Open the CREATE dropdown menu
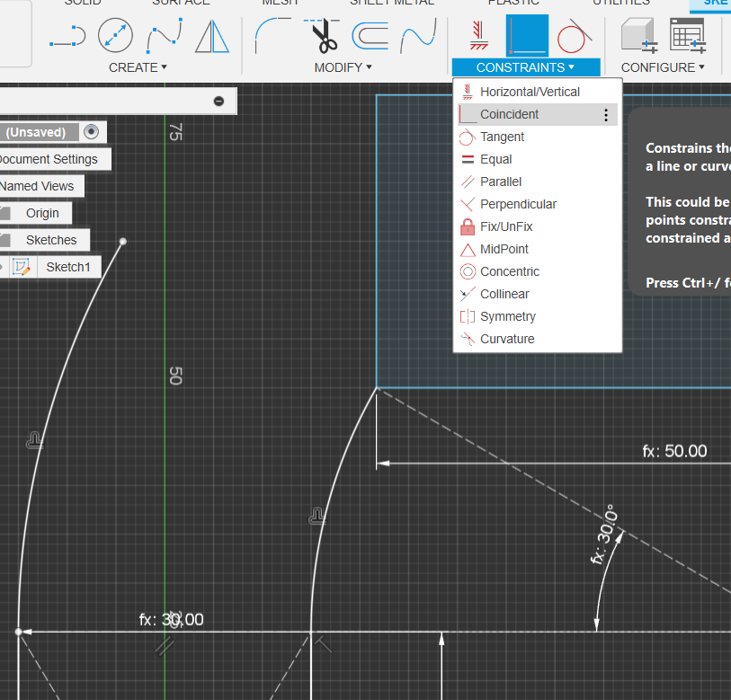Image resolution: width=731 pixels, height=700 pixels. [138, 67]
